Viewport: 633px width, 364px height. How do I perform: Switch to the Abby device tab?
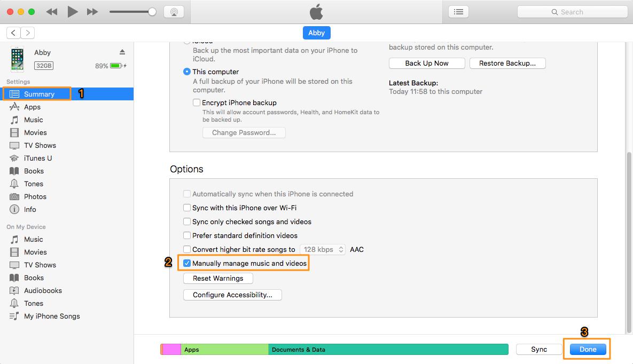point(316,33)
